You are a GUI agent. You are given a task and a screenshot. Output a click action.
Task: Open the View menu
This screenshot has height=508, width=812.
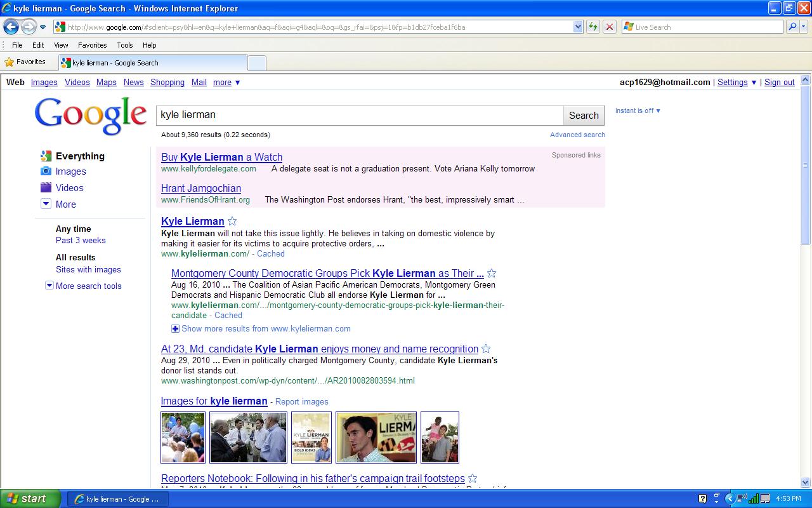[61, 45]
